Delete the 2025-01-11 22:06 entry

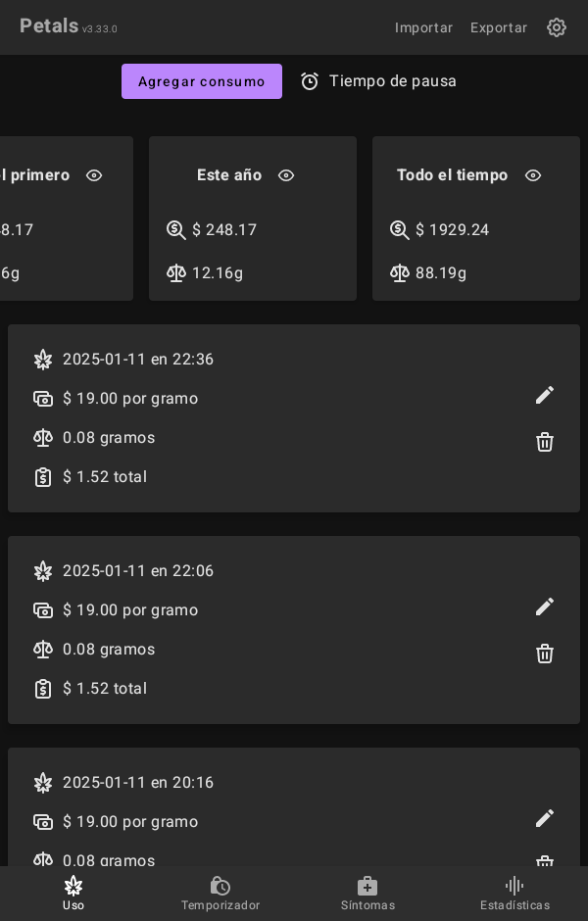coord(545,654)
